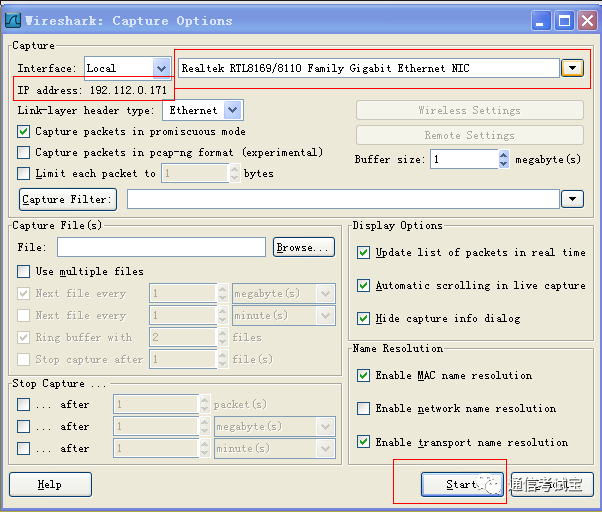
Task: Click the Help button
Action: [x=50, y=484]
